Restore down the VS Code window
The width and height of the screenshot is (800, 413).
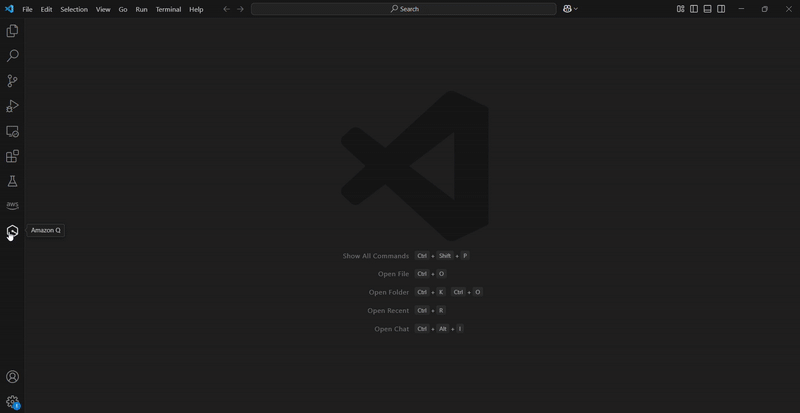(764, 9)
